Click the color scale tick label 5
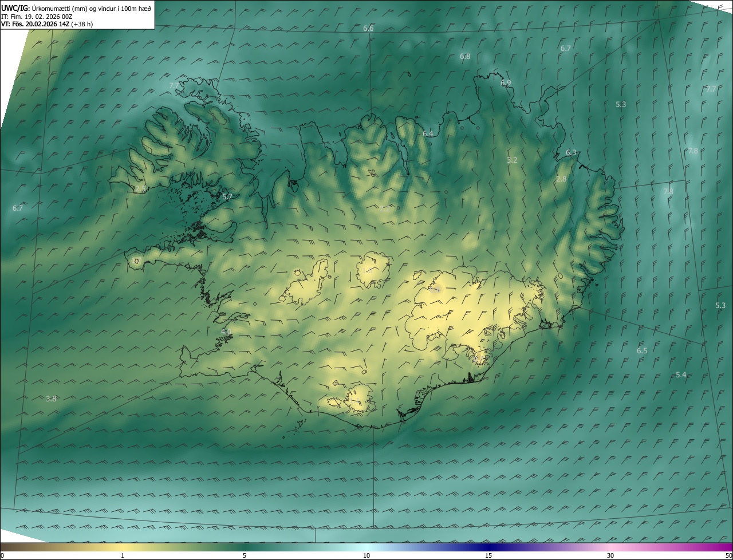 (245, 556)
